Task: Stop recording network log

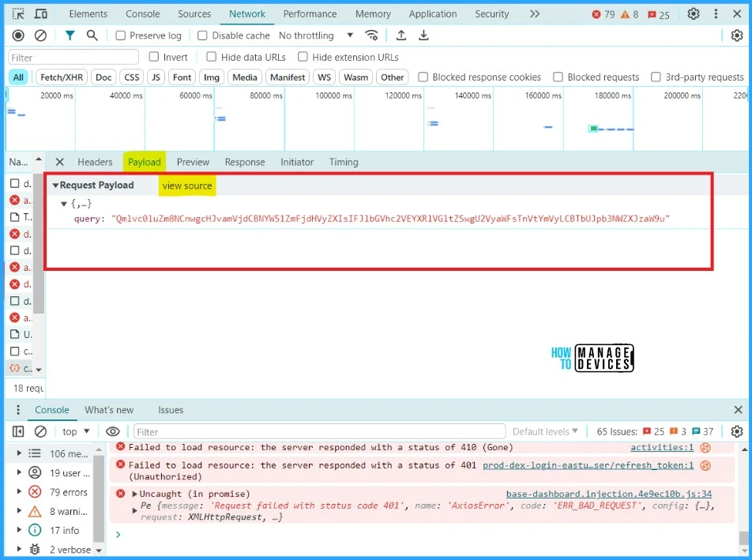Action: point(18,36)
